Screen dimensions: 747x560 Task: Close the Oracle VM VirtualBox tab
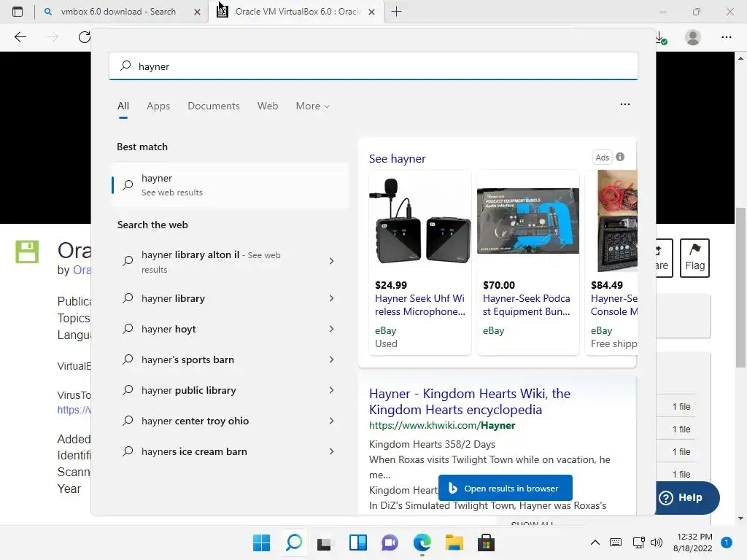point(371,12)
